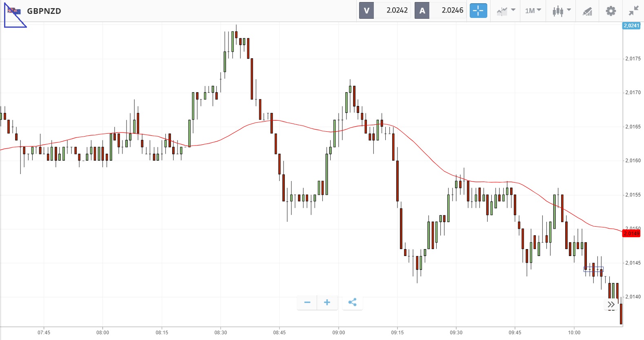This screenshot has height=340, width=644.
Task: Select the drawing tools pencil icon
Action: pos(587,11)
